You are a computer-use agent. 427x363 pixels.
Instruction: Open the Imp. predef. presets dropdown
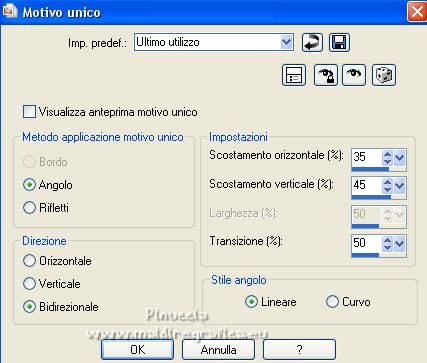[286, 42]
